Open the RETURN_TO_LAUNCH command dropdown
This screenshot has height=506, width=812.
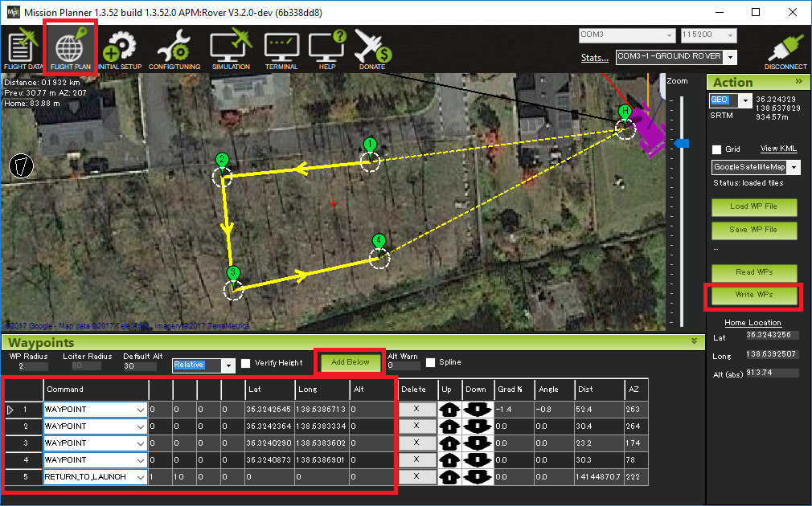(140, 477)
